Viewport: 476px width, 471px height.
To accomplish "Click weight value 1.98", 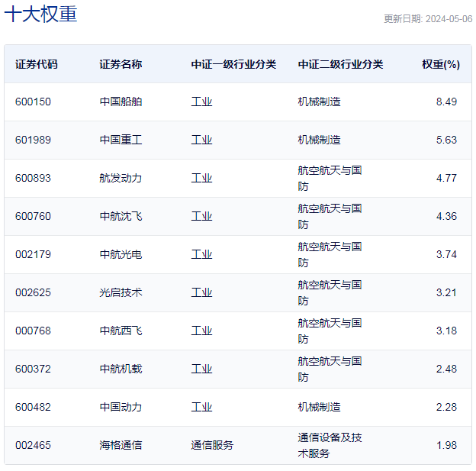I will tap(446, 445).
